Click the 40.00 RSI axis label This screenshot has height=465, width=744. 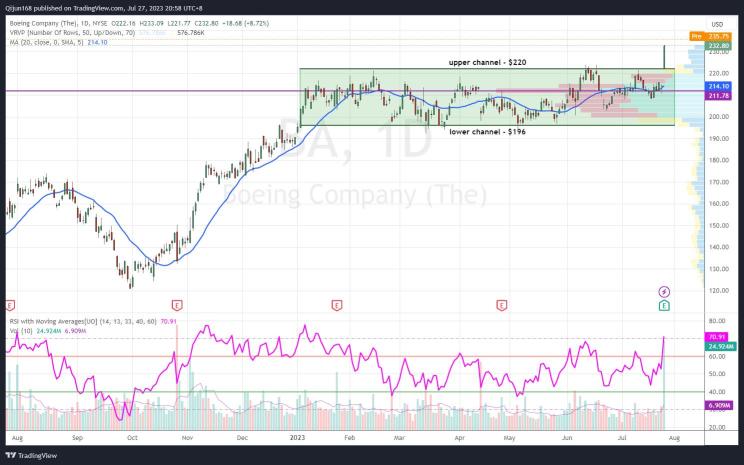(x=717, y=392)
